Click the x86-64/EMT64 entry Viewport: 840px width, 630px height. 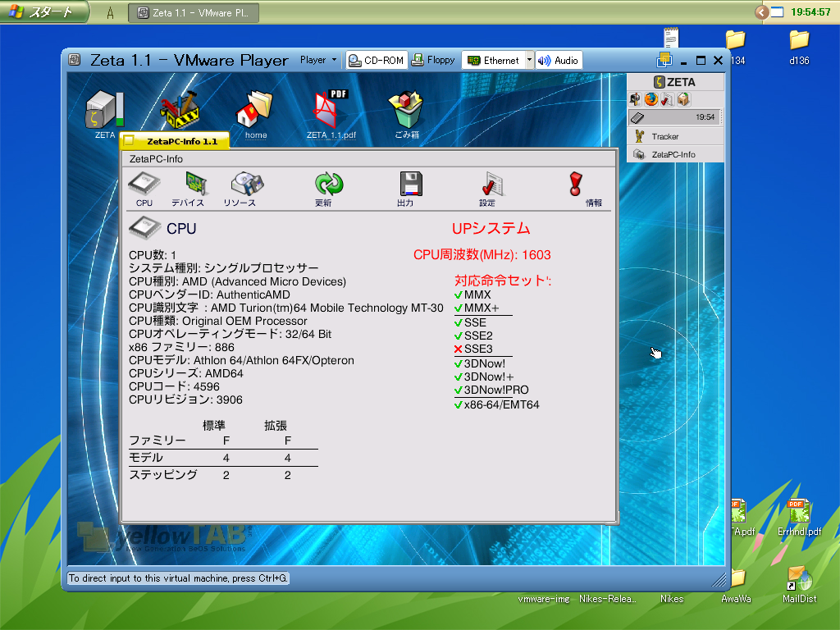click(x=496, y=405)
